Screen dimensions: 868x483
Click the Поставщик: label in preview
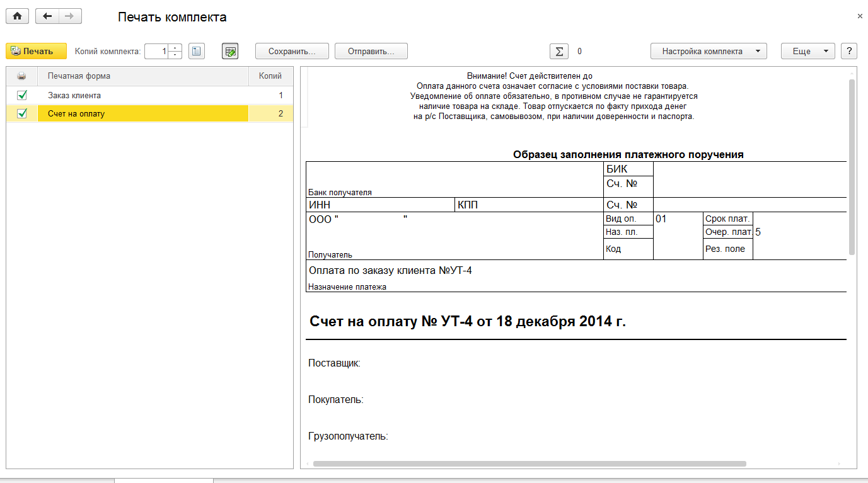click(x=334, y=363)
